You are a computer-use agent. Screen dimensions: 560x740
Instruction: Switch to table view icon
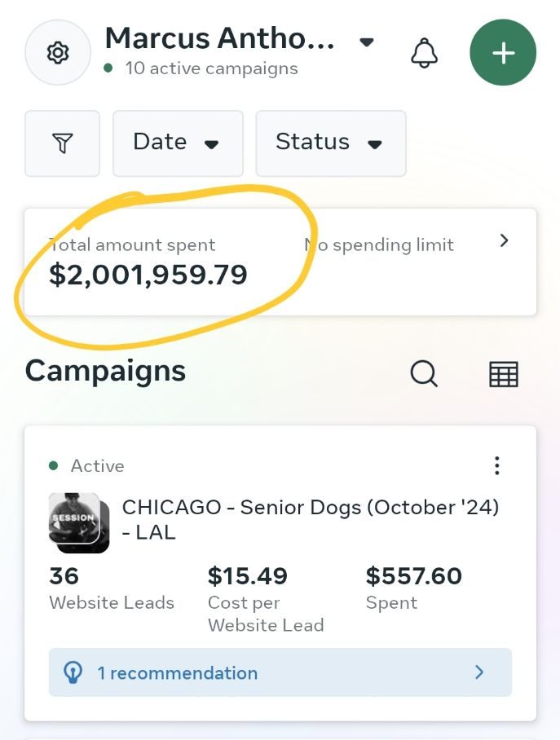(x=503, y=374)
